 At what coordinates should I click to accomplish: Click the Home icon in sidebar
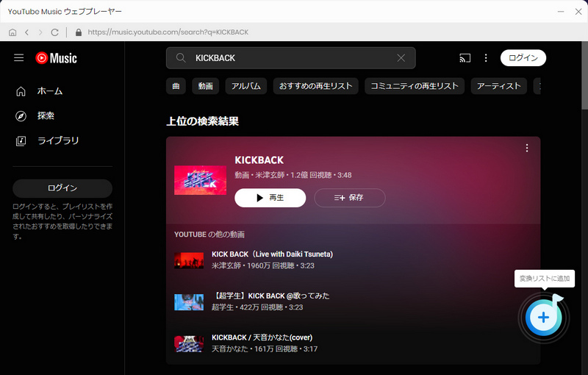point(21,91)
